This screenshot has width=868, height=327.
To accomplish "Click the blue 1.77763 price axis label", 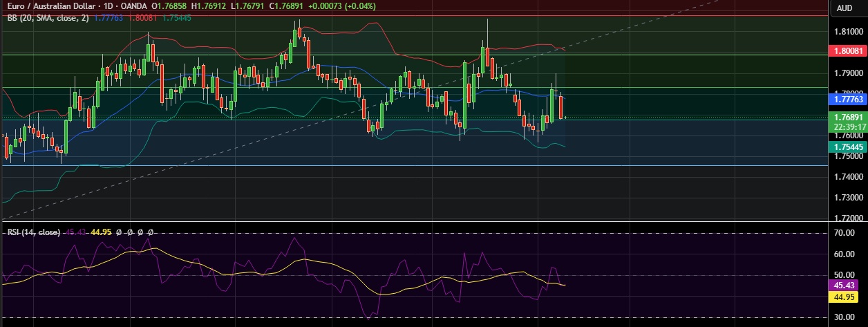I will (x=847, y=100).
